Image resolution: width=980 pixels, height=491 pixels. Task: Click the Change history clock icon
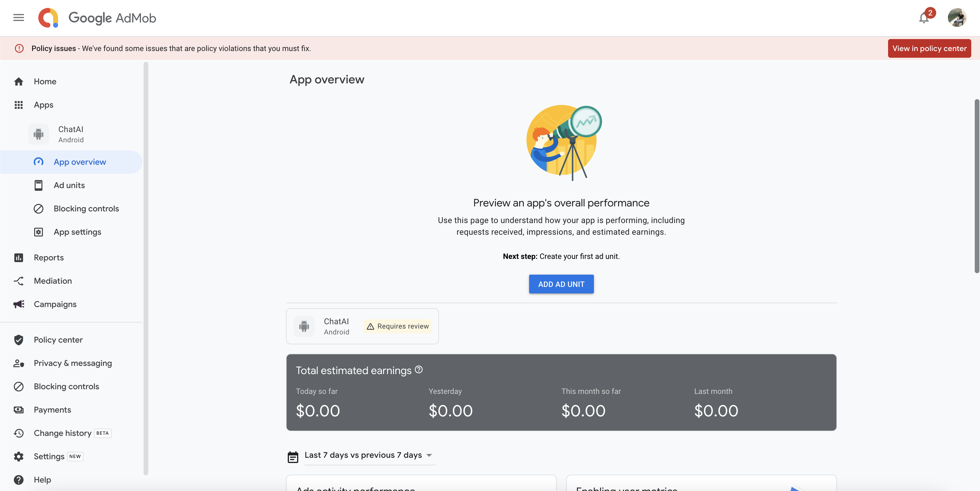tap(19, 433)
